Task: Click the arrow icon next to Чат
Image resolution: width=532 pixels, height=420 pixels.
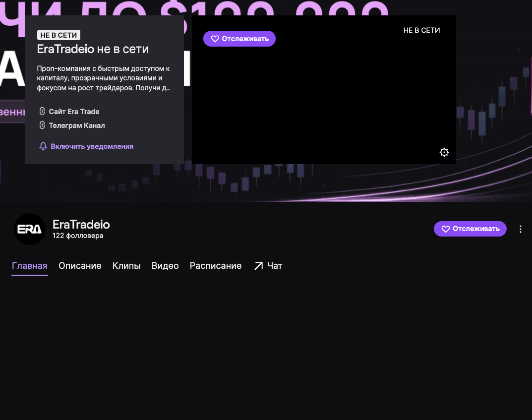Action: click(x=258, y=266)
